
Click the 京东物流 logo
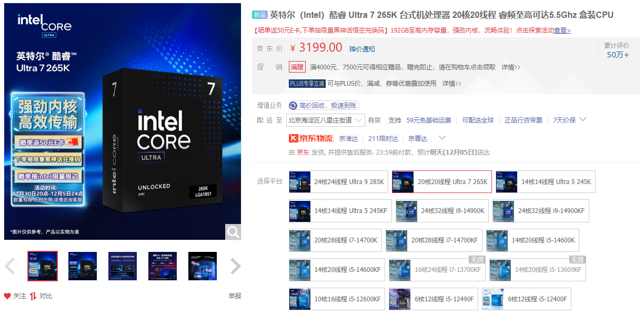(311, 138)
